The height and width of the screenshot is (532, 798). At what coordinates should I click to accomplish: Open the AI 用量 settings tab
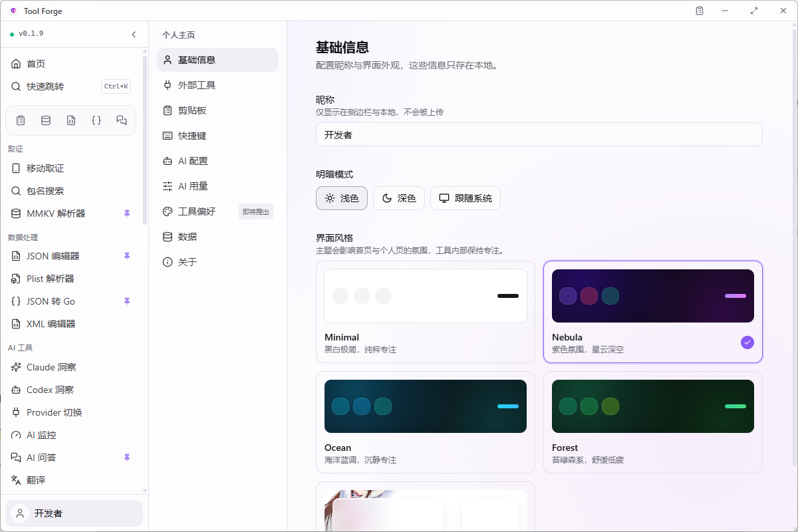pos(217,186)
